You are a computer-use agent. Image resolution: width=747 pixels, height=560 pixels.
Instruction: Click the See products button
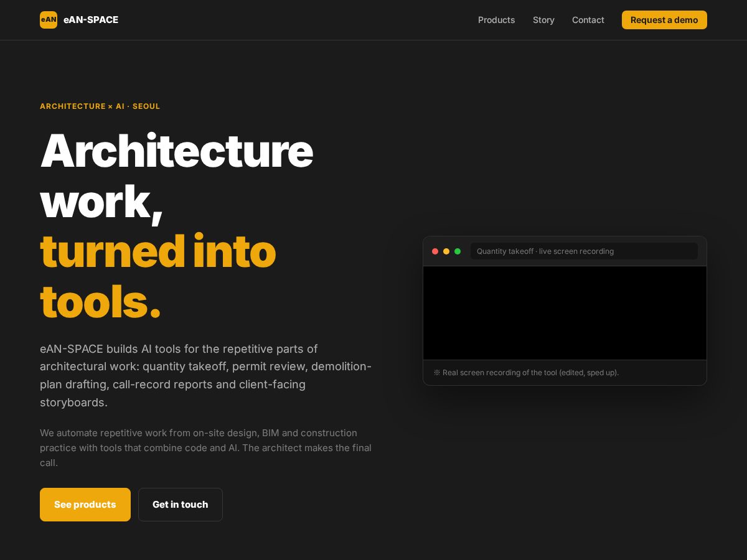click(x=85, y=505)
